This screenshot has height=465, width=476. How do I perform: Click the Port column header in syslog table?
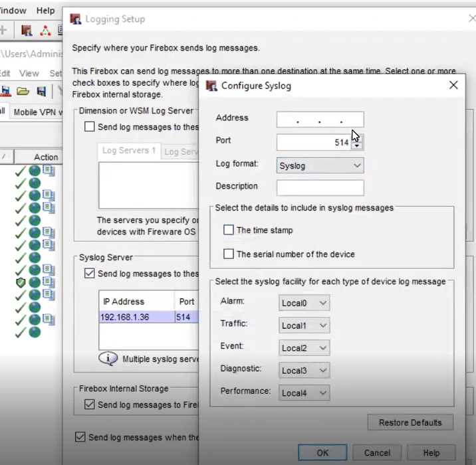point(186,301)
